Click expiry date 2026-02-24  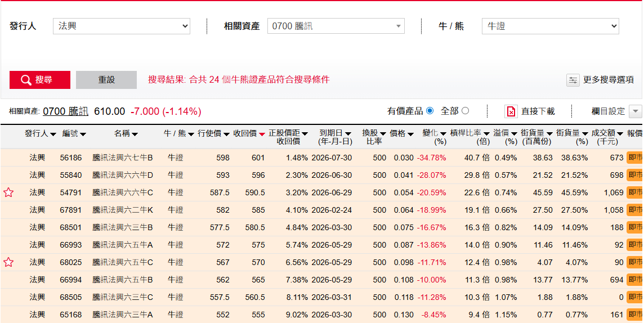(x=332, y=210)
